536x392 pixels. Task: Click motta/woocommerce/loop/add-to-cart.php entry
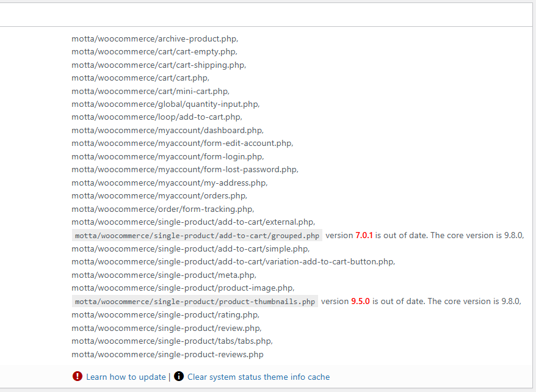[x=157, y=117]
